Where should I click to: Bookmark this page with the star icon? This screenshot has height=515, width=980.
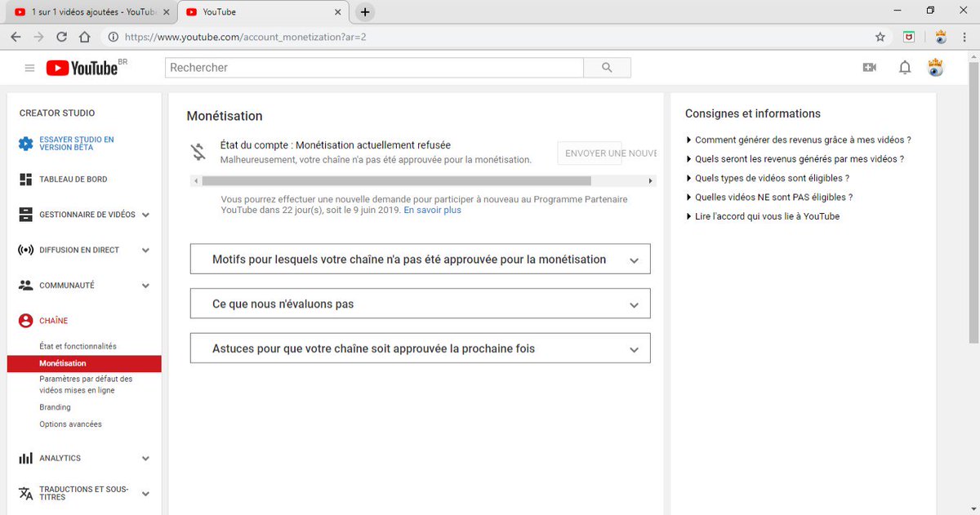[880, 37]
